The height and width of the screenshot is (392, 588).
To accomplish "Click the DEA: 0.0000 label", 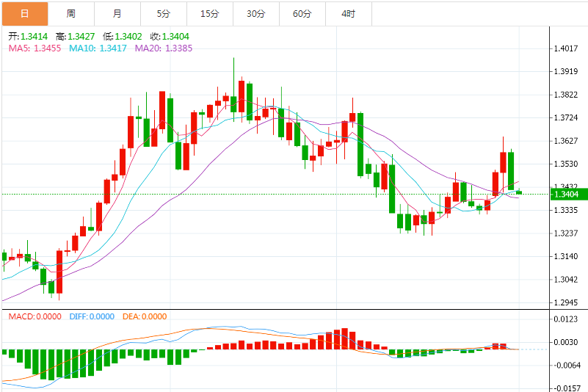I will (145, 316).
